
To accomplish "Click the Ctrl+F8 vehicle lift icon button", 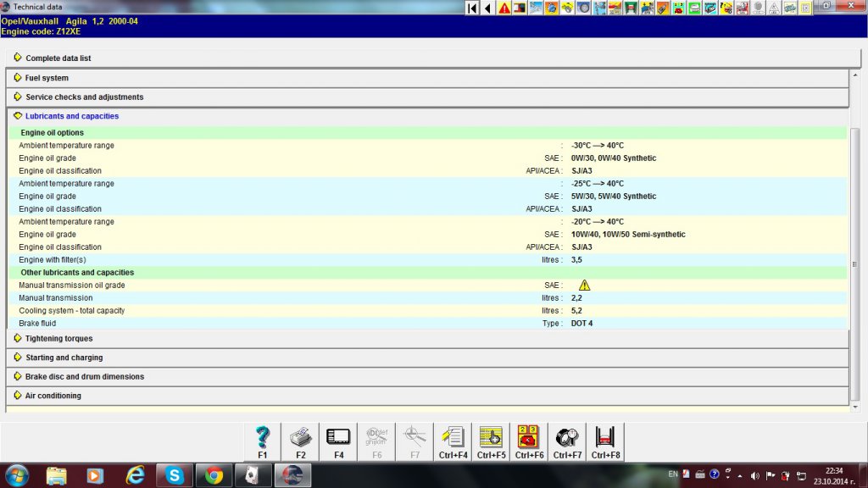I will 605,441.
